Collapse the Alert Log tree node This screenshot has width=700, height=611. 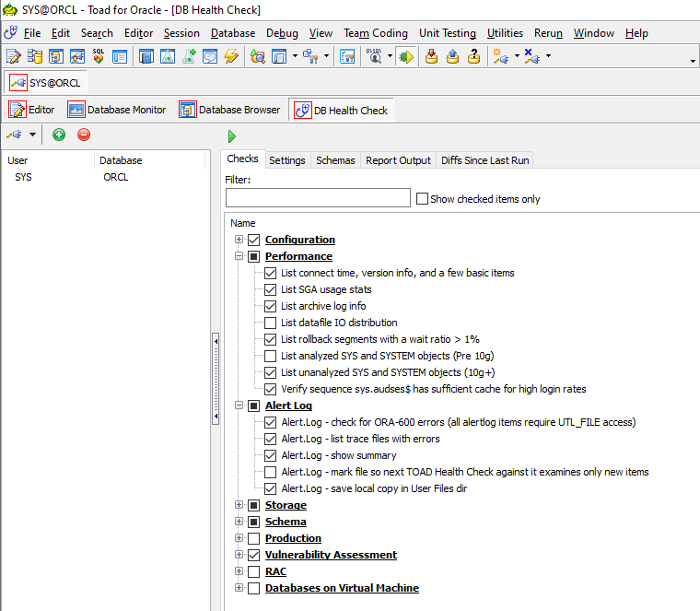(239, 405)
